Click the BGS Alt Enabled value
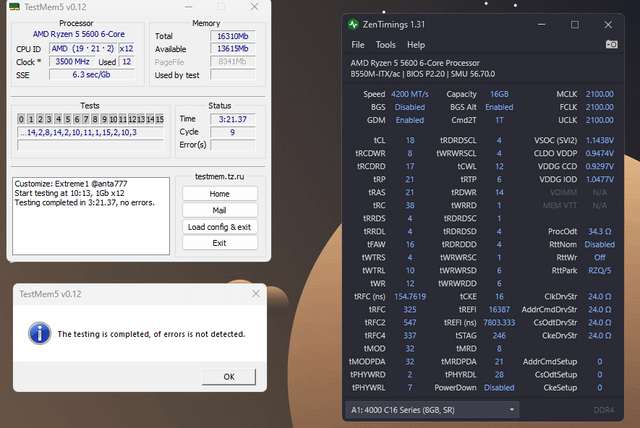640x428 pixels. 499,107
